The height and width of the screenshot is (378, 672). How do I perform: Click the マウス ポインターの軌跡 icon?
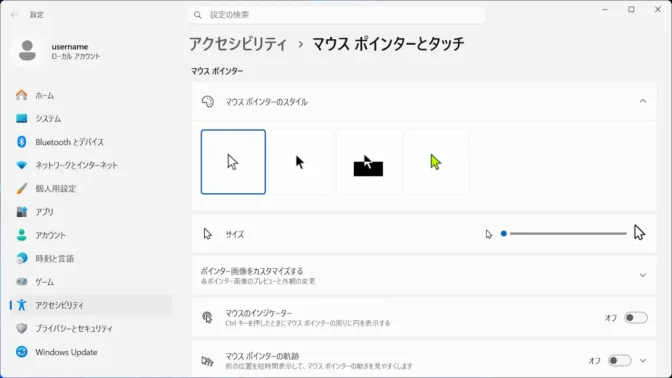[207, 361]
